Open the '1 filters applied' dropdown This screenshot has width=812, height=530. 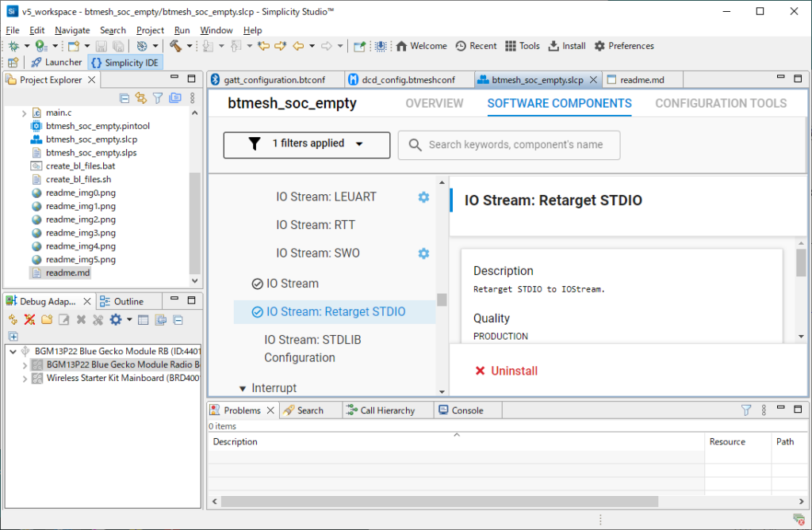pyautogui.click(x=307, y=144)
